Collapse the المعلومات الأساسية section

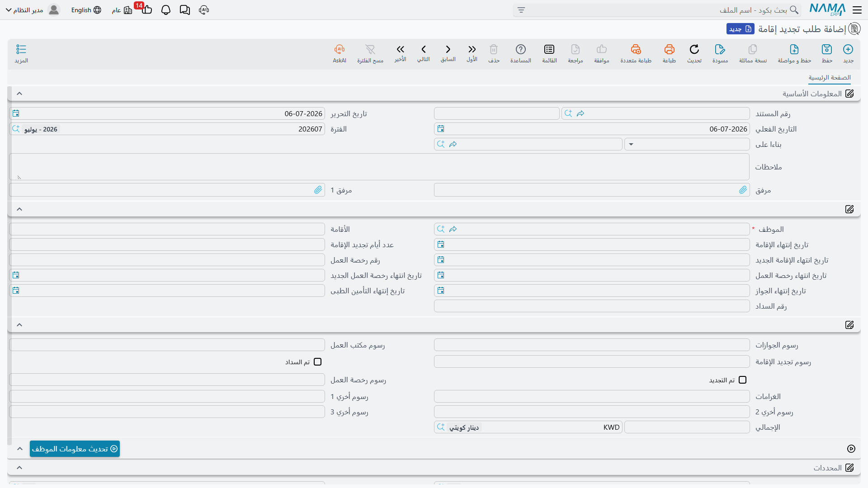pyautogui.click(x=19, y=94)
